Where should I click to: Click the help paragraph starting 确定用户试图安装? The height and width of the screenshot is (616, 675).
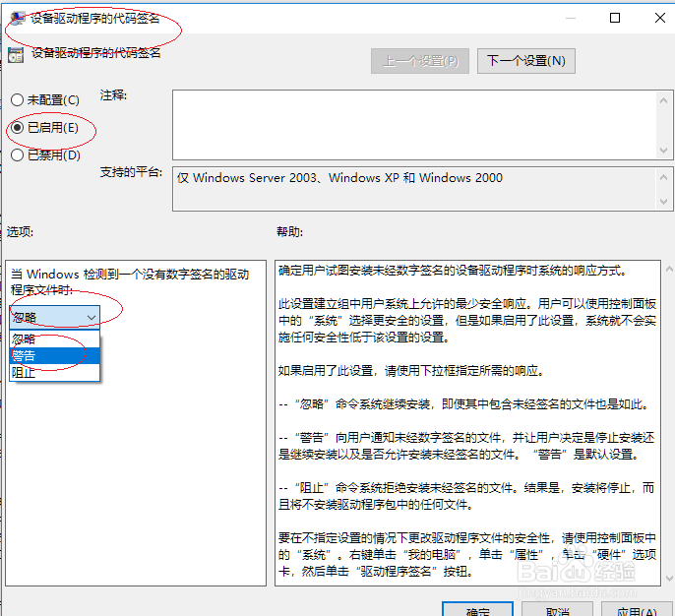click(x=452, y=271)
